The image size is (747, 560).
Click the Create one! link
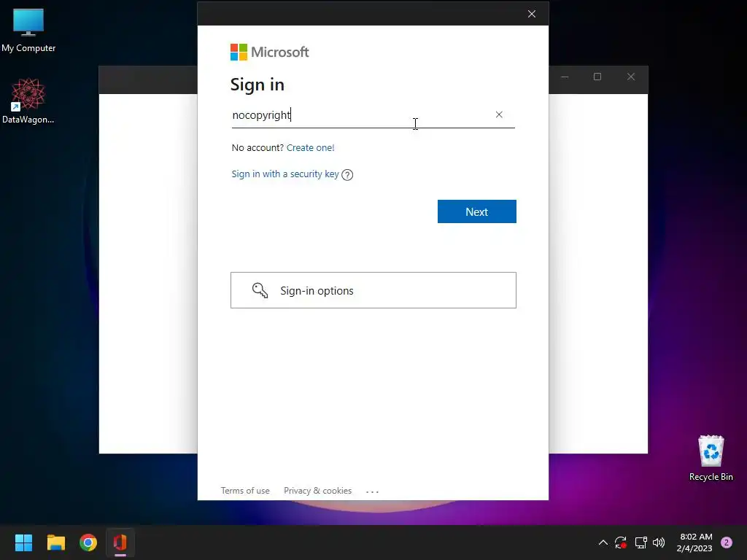310,147
